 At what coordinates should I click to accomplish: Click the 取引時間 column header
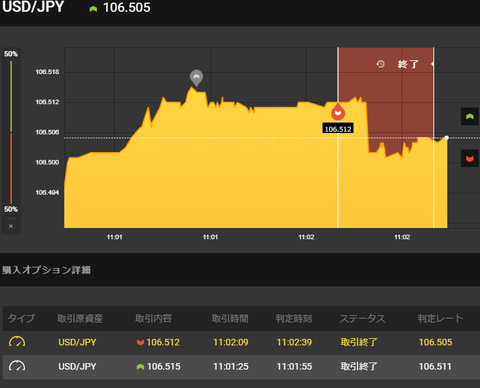[x=230, y=318]
